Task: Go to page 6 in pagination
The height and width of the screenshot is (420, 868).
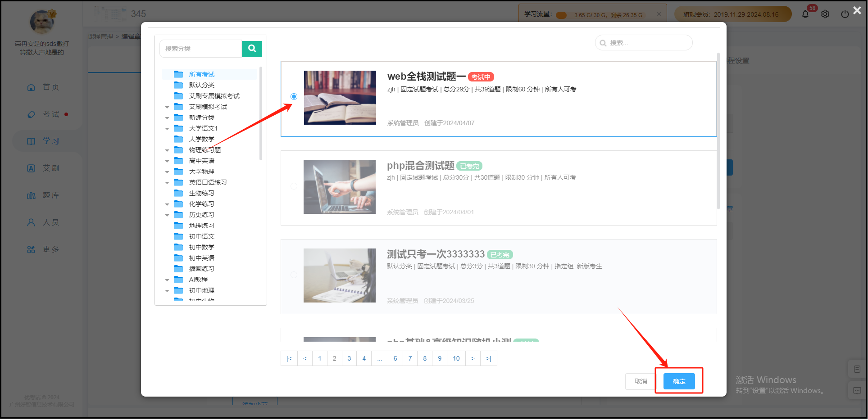Action: (395, 358)
